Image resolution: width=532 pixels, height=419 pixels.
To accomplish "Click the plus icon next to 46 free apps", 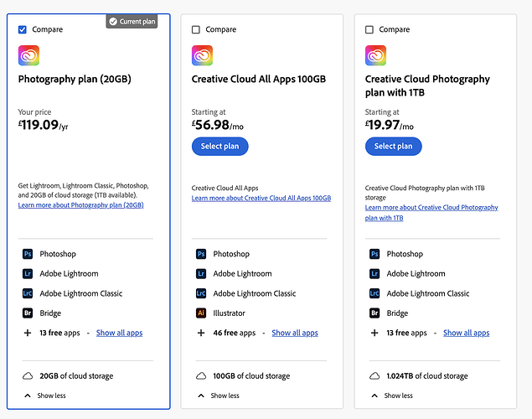I will (x=201, y=333).
